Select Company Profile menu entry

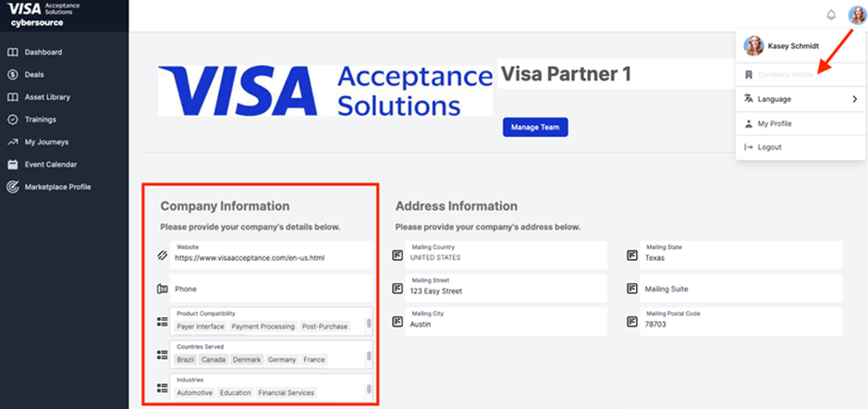(x=785, y=74)
